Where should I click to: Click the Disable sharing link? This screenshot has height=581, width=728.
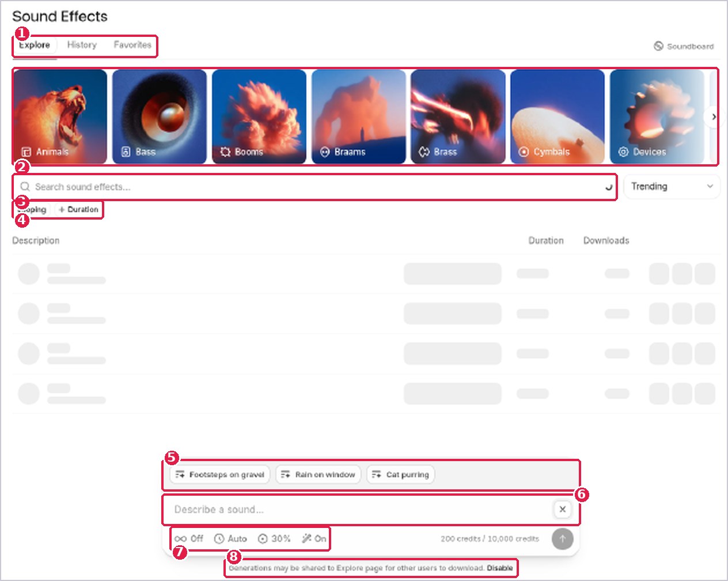click(x=500, y=568)
